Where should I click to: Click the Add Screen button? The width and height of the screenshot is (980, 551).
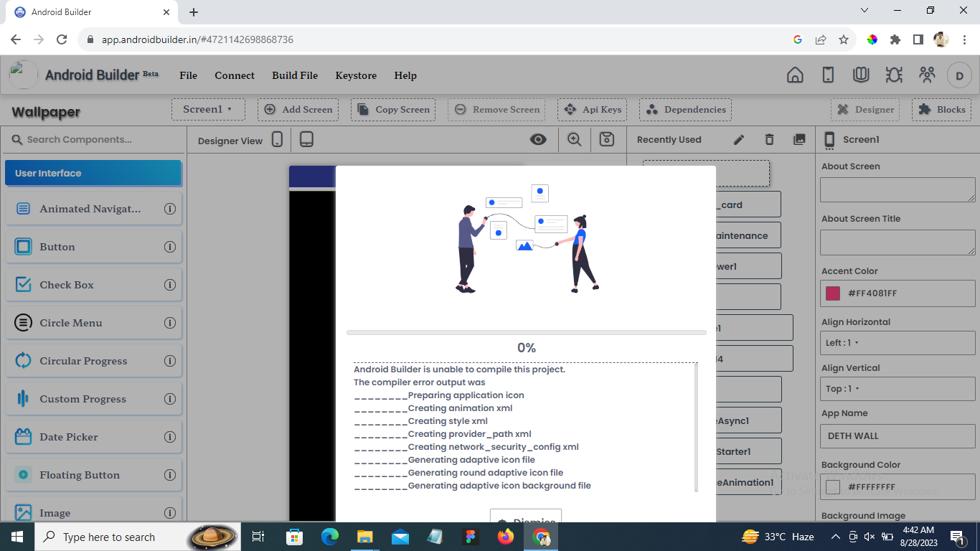[298, 110]
